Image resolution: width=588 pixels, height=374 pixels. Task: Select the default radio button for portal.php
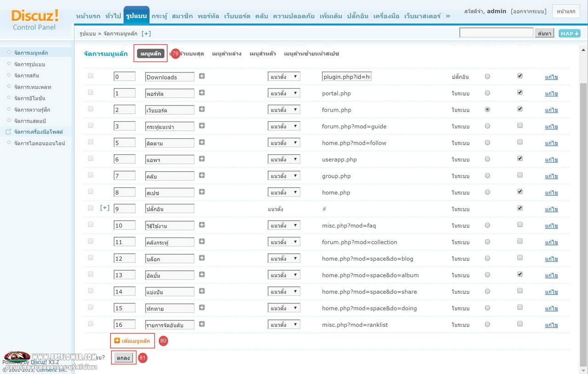pyautogui.click(x=487, y=93)
